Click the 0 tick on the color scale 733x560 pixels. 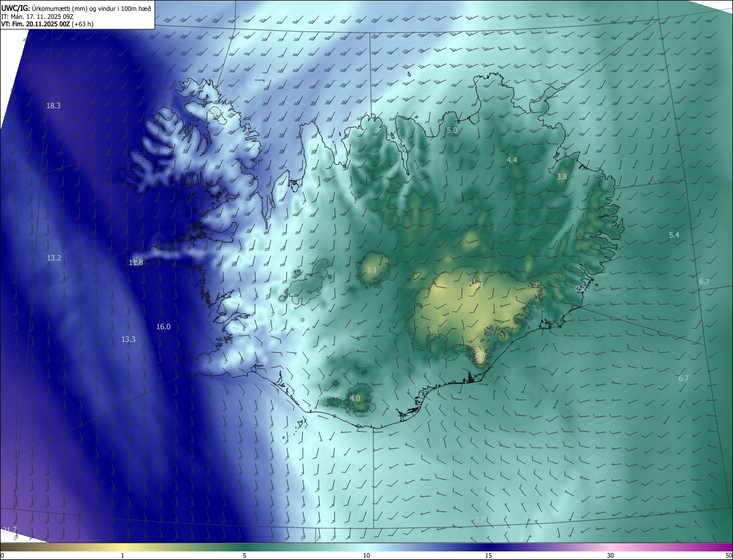point(2,555)
